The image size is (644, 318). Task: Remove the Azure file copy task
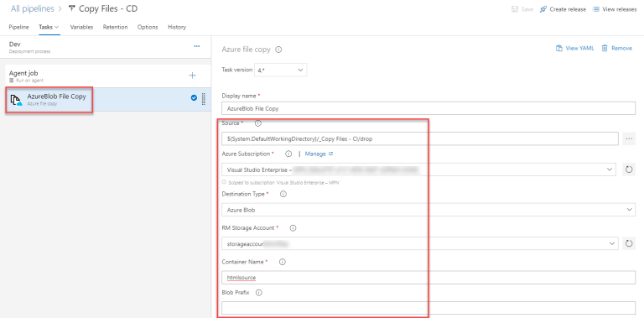616,48
